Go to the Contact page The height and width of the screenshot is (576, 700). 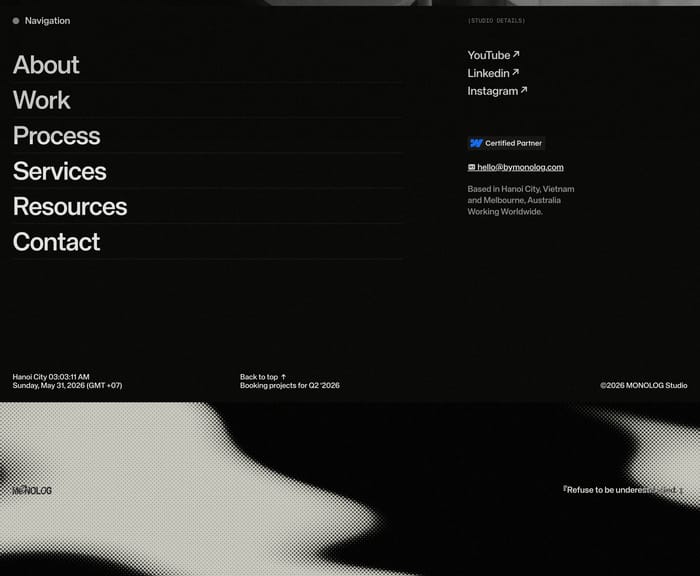(56, 242)
